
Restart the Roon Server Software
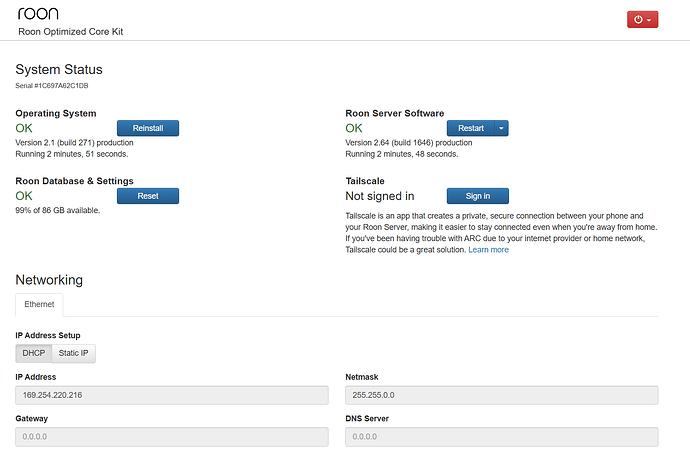coord(470,128)
